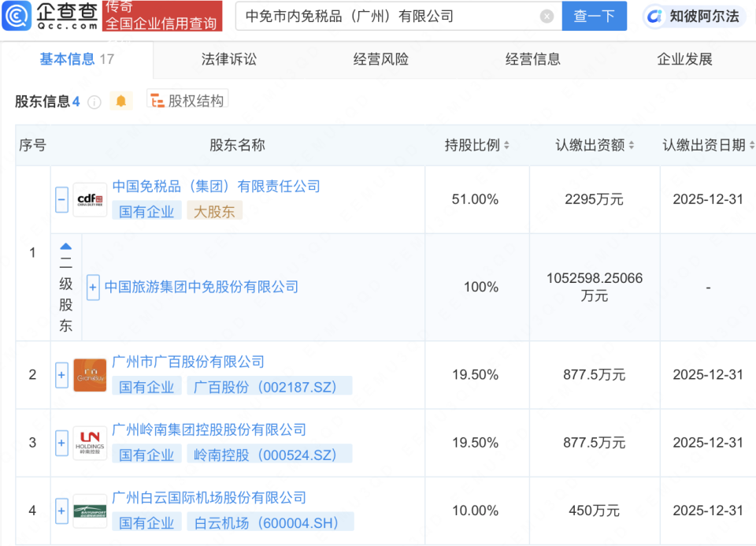Click the info icon beside 股东信息
The height and width of the screenshot is (546, 756).
pyautogui.click(x=94, y=102)
